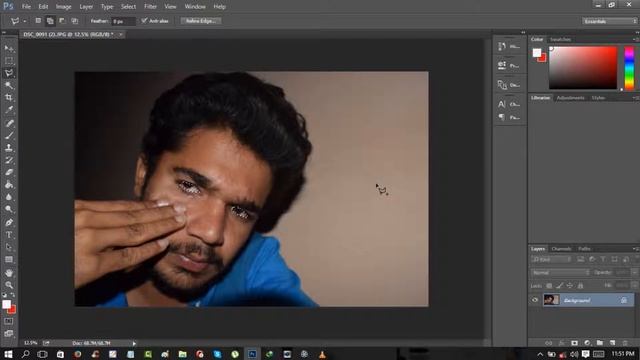Image resolution: width=640 pixels, height=360 pixels.
Task: Select the Healing Brush tool
Action: (9, 123)
